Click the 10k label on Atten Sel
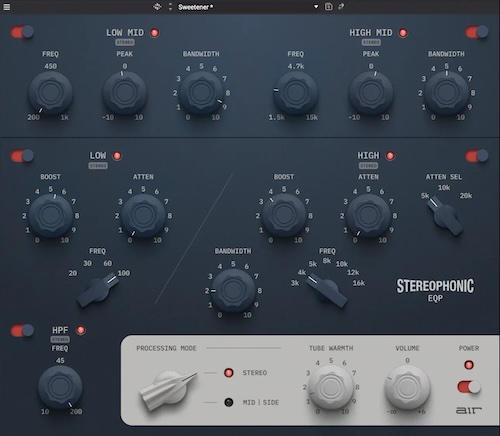Screen dimensions: 500x436 tap(444, 188)
